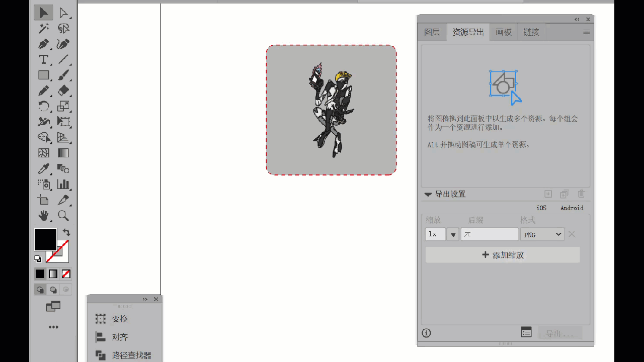Select the Eyedropper tool

pos(44,168)
